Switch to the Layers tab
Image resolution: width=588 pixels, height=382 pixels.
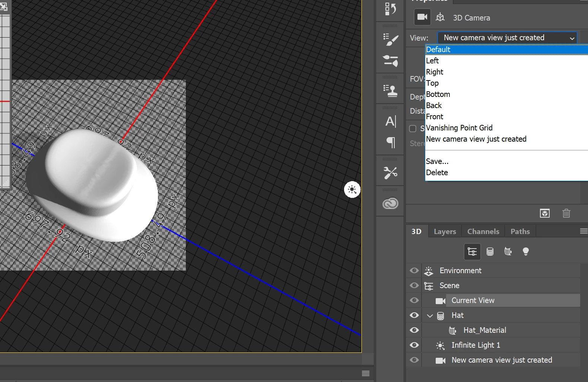pyautogui.click(x=445, y=231)
